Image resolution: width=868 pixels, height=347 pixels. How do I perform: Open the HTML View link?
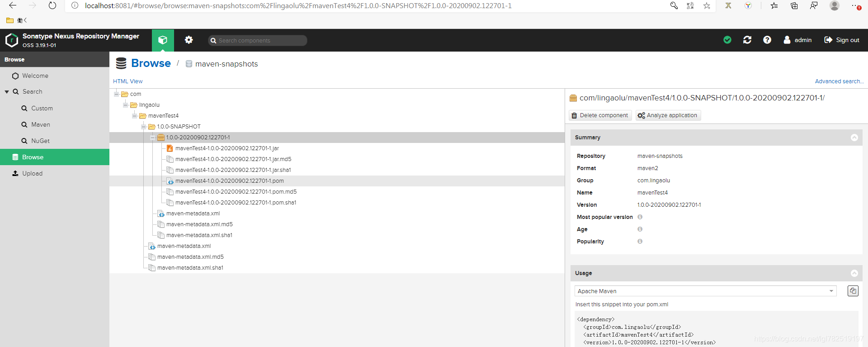127,81
